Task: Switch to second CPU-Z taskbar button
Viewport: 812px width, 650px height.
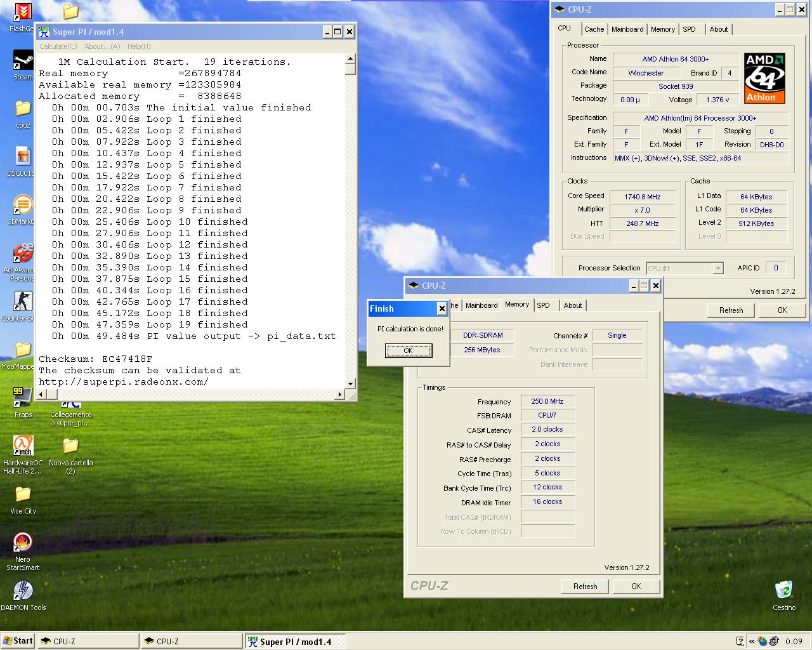Action: tap(192, 641)
